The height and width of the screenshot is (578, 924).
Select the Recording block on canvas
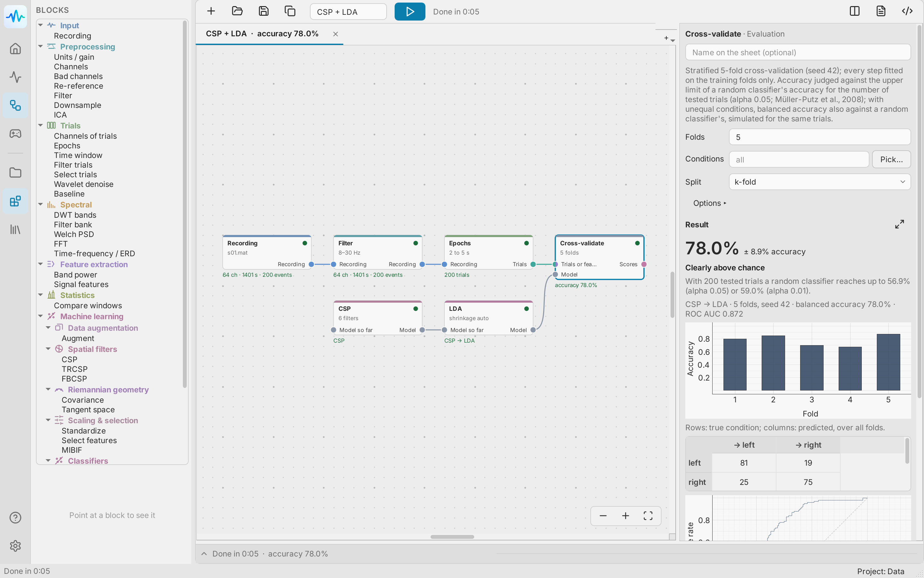(x=267, y=252)
